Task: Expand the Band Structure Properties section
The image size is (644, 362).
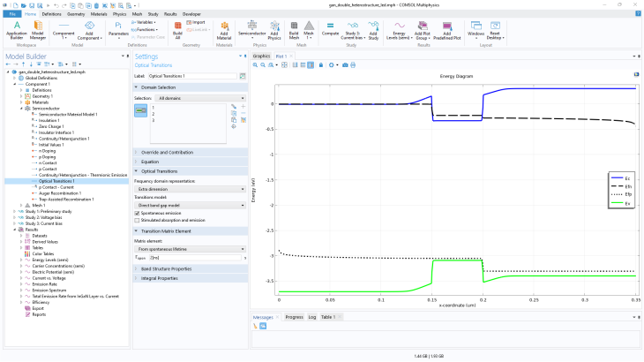Action: (x=168, y=268)
